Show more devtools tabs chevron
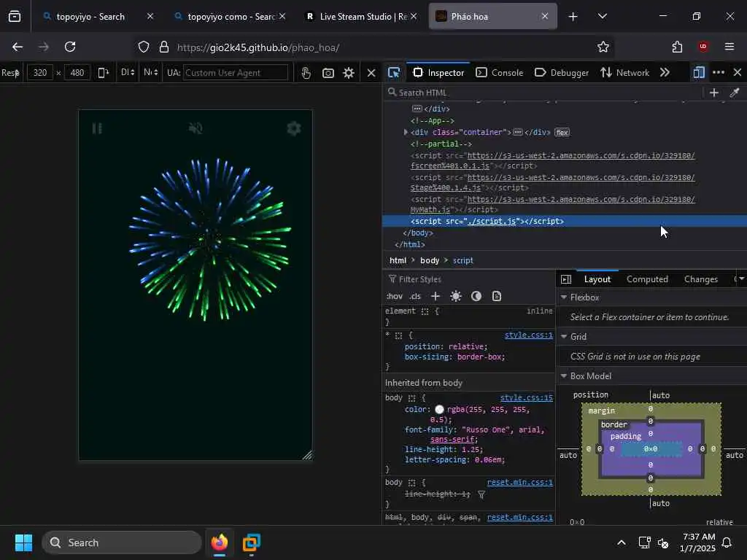 point(665,72)
